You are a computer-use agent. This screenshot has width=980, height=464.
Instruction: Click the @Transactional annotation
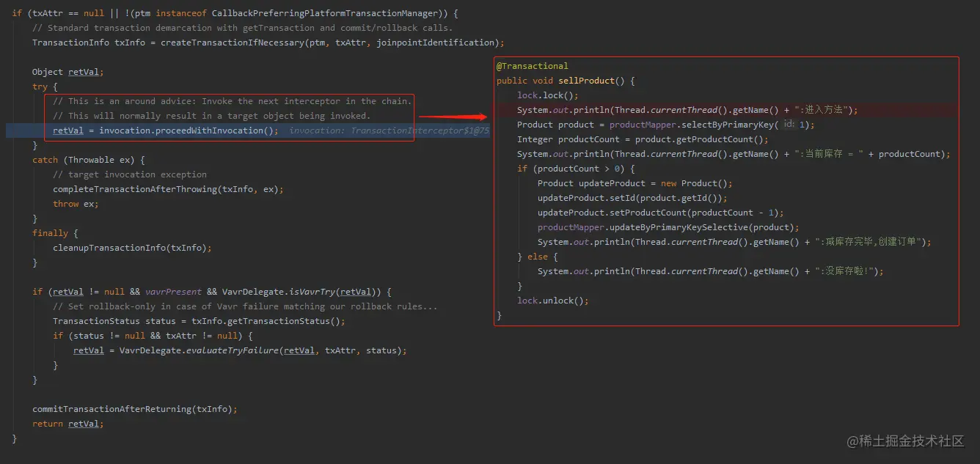(533, 66)
